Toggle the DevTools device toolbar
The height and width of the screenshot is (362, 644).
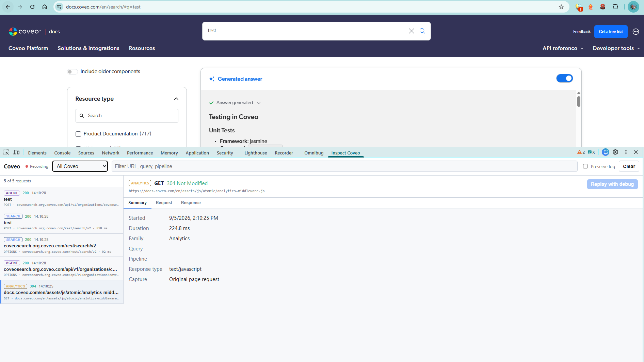tap(16, 152)
